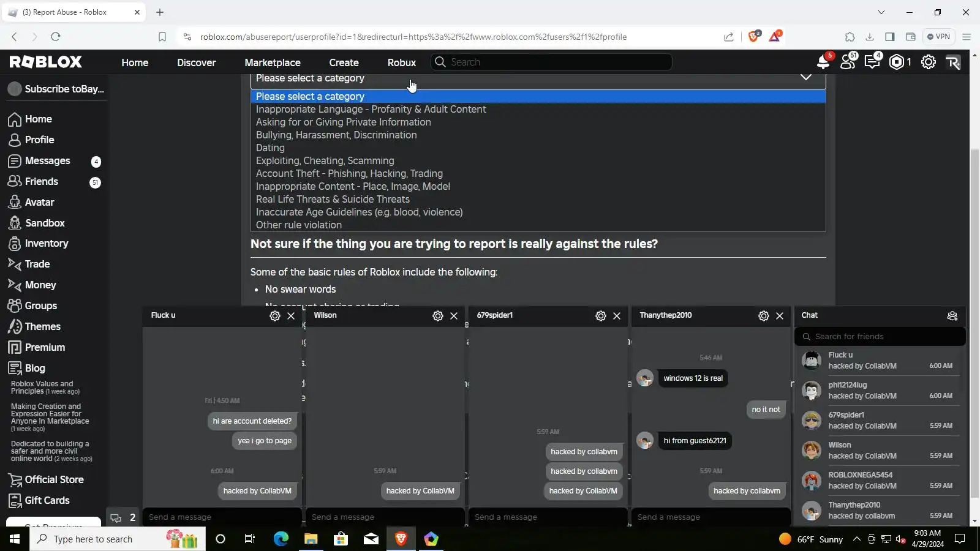Open Roblox settings gear in navbar
The width and height of the screenshot is (980, 551).
click(x=929, y=62)
